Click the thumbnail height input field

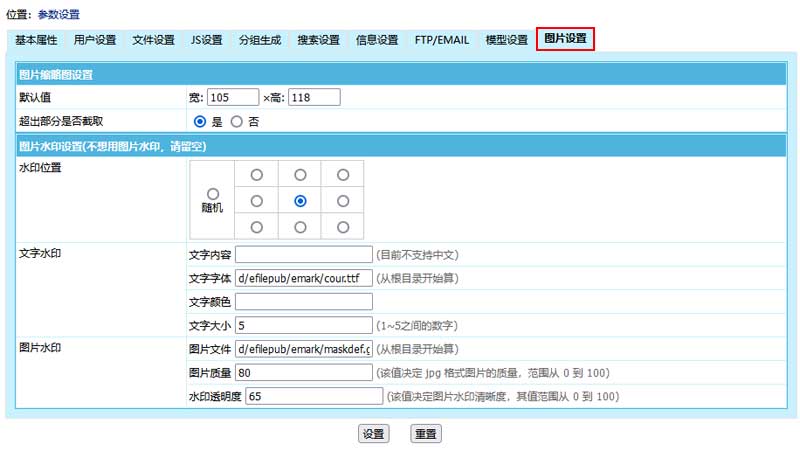[314, 97]
